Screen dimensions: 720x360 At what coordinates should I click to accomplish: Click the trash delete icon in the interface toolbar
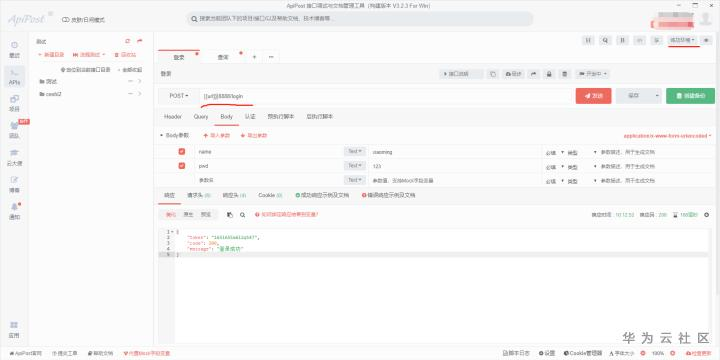(565, 74)
